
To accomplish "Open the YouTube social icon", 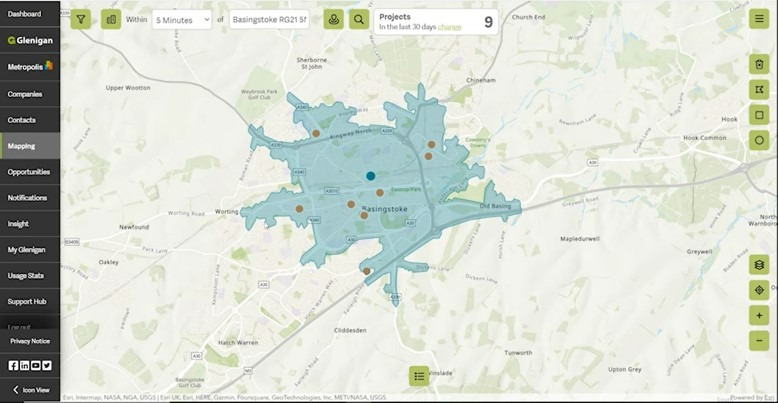I will (x=36, y=365).
